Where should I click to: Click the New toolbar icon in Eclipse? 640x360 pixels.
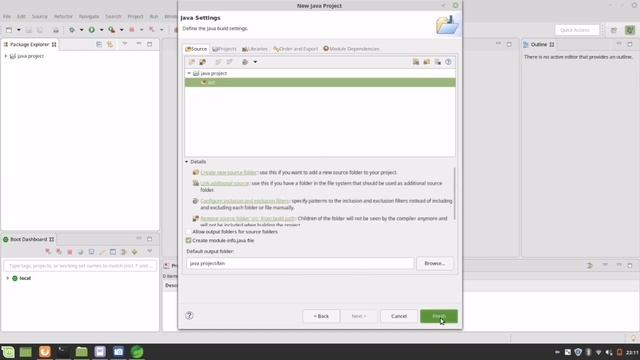pyautogui.click(x=9, y=30)
